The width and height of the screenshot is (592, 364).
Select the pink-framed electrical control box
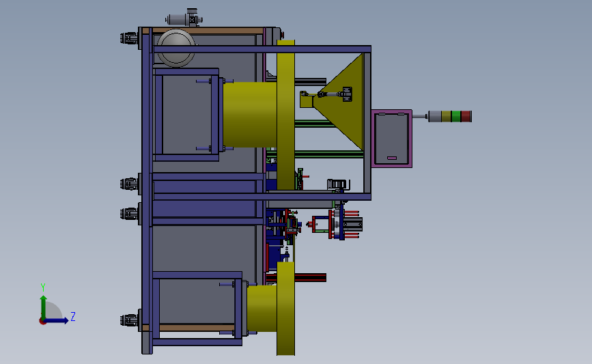pos(391,139)
